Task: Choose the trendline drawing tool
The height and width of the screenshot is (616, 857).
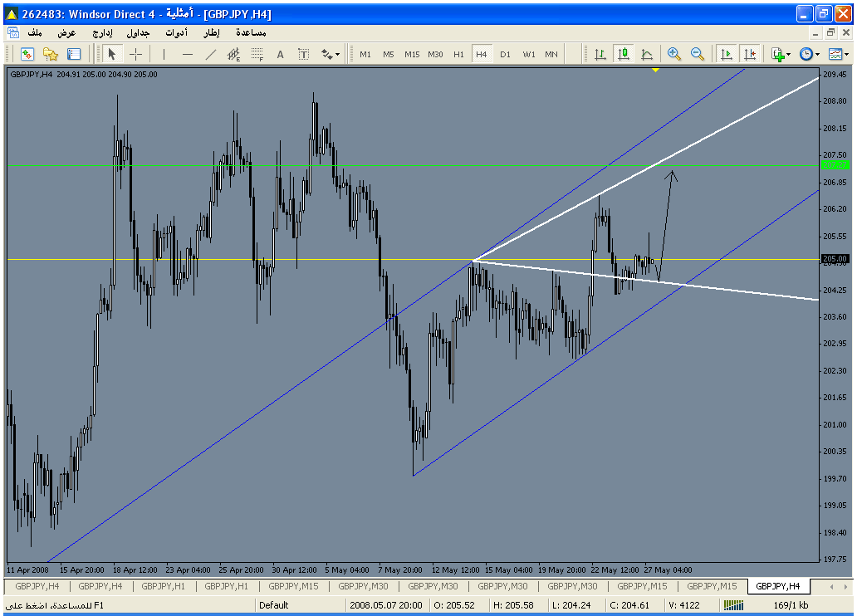Action: click(x=210, y=54)
